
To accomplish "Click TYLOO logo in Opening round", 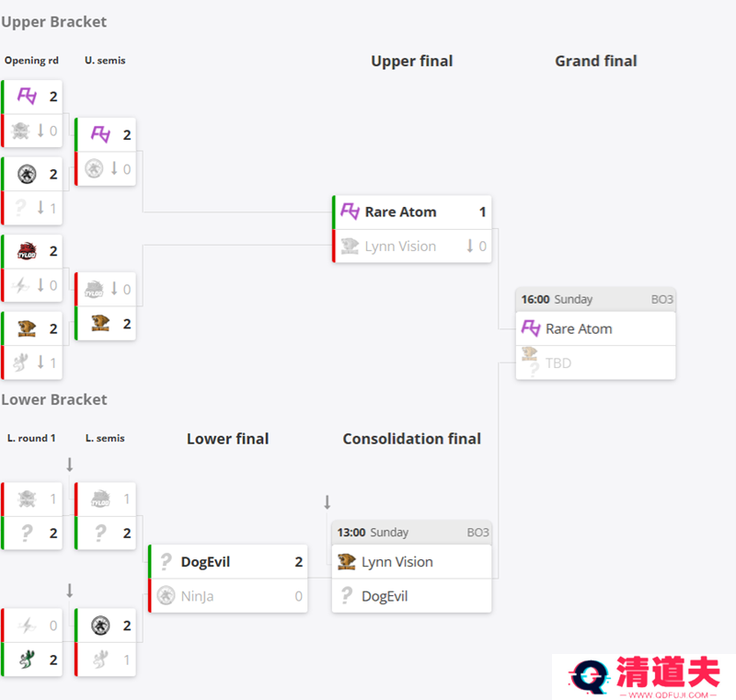I will point(27,251).
